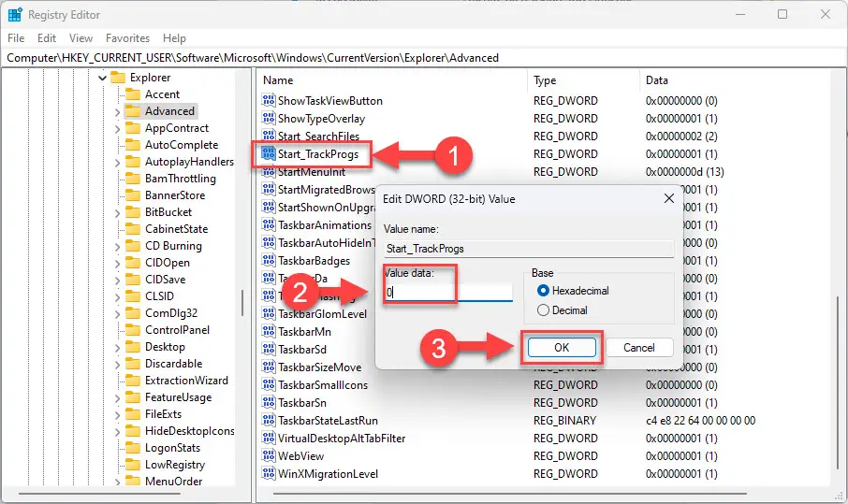
Task: Collapse the Explorer tree node
Action: point(102,78)
